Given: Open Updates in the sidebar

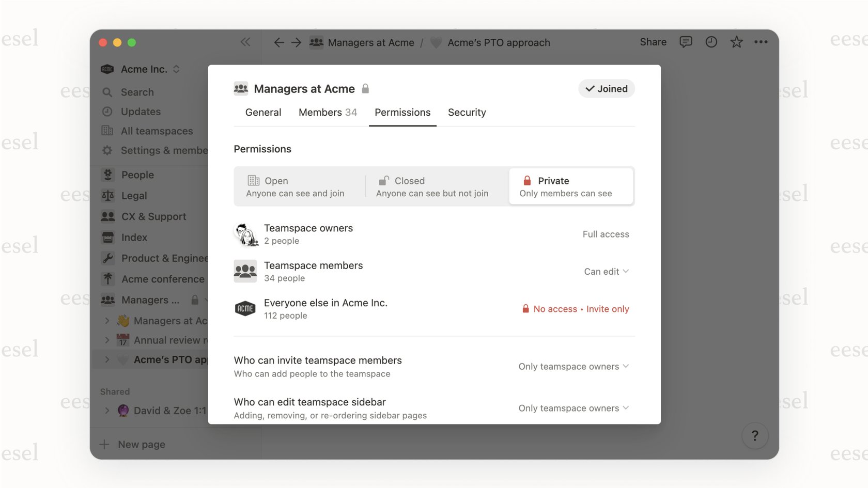Looking at the screenshot, I should 140,112.
